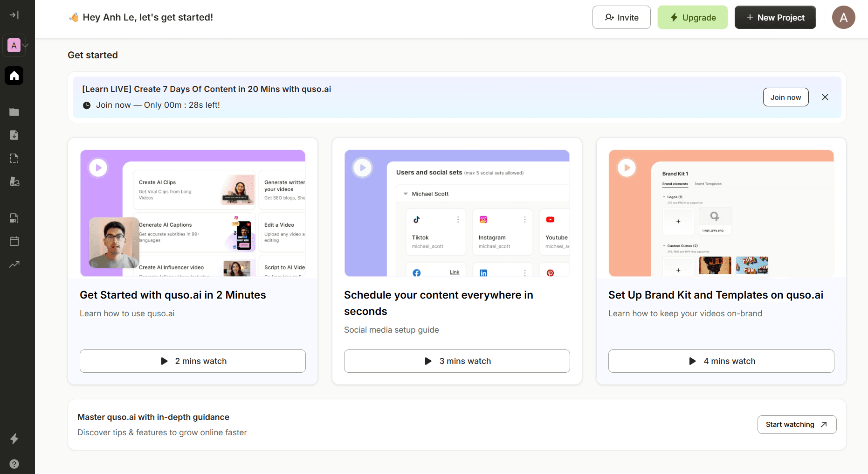Screen dimensions: 868x474
Task: Click the Master quso.ai with in-depth guidance heading
Action: coord(153,417)
